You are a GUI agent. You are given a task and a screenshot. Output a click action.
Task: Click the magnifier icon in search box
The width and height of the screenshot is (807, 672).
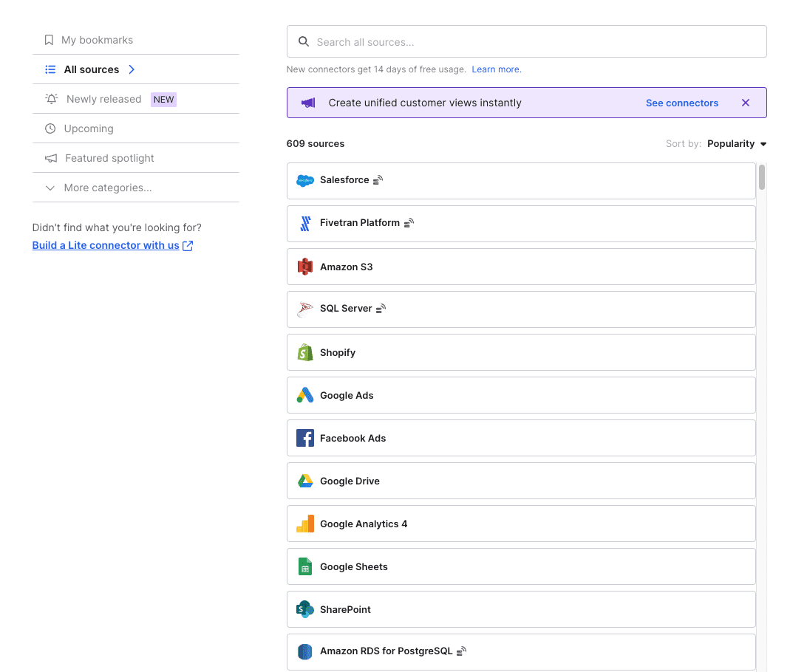coord(304,41)
